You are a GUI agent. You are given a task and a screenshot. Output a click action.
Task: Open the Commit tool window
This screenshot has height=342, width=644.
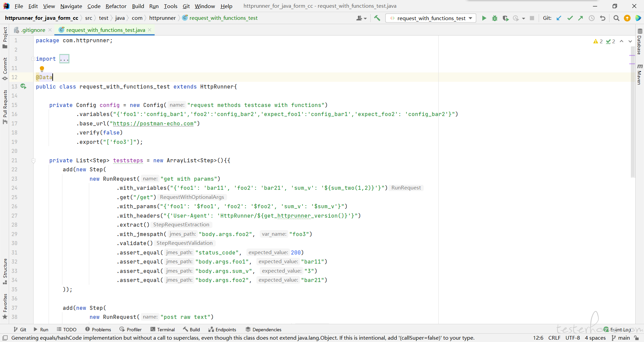click(5, 69)
